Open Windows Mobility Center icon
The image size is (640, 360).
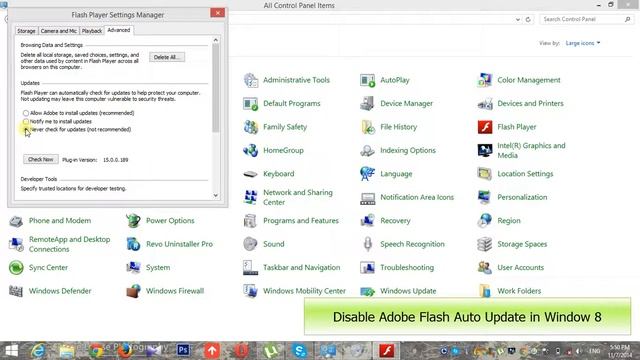(251, 291)
